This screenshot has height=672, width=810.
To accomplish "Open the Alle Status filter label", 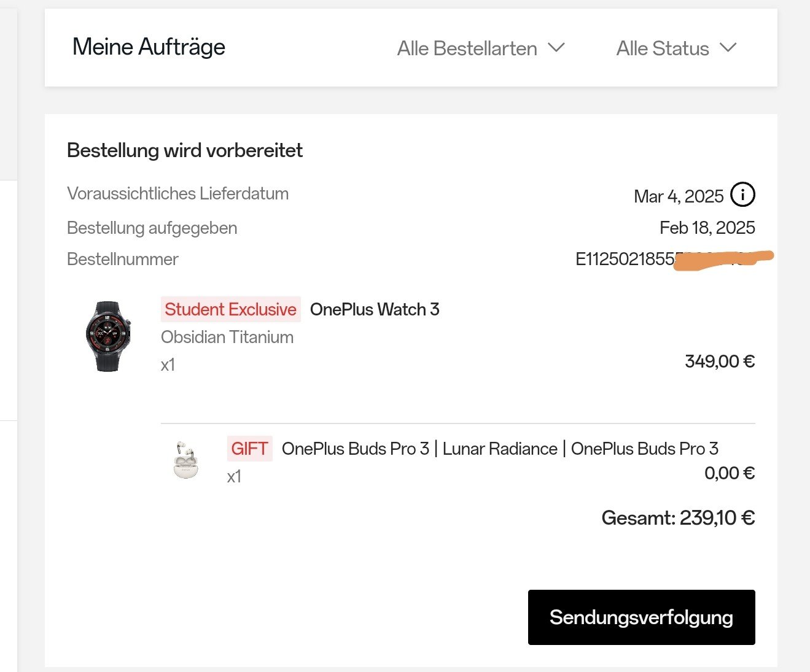I will click(663, 48).
